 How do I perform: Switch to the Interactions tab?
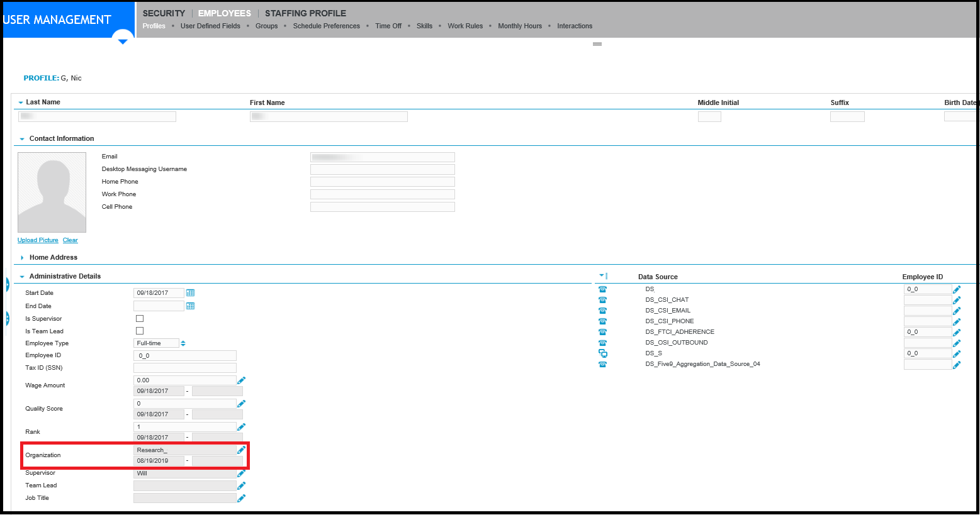[x=575, y=26]
